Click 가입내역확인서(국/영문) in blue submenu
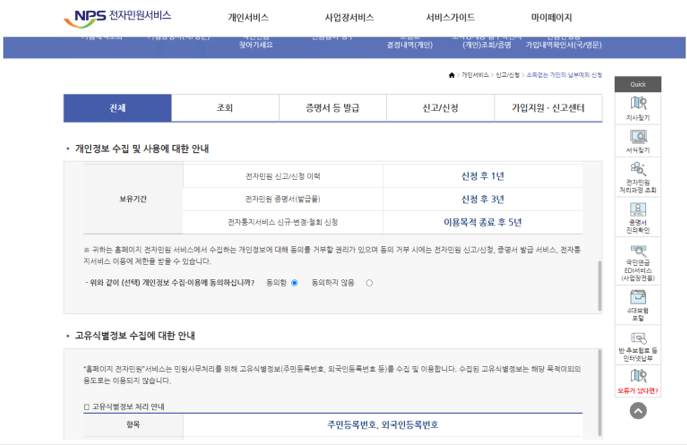The image size is (687, 445). coord(564,45)
